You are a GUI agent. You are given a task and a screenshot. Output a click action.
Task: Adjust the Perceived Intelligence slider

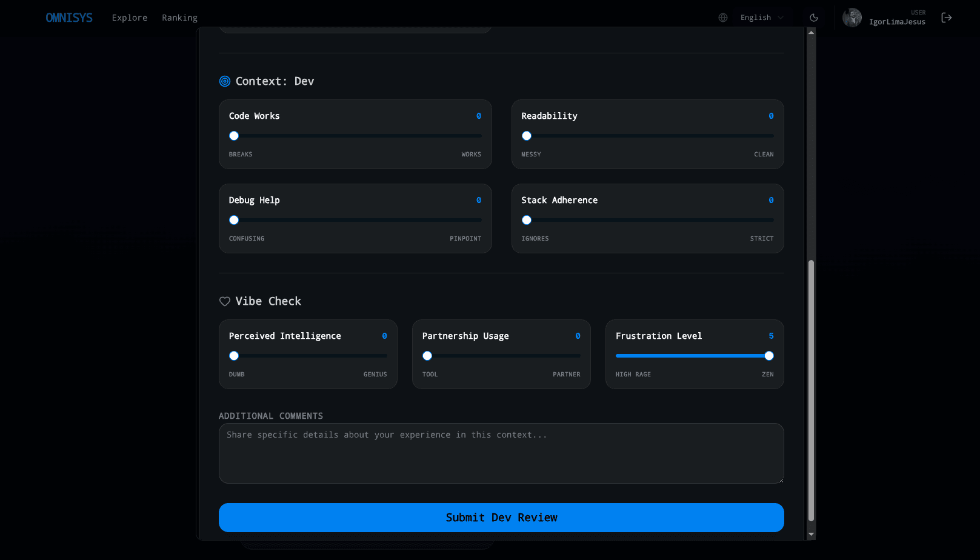coord(233,356)
